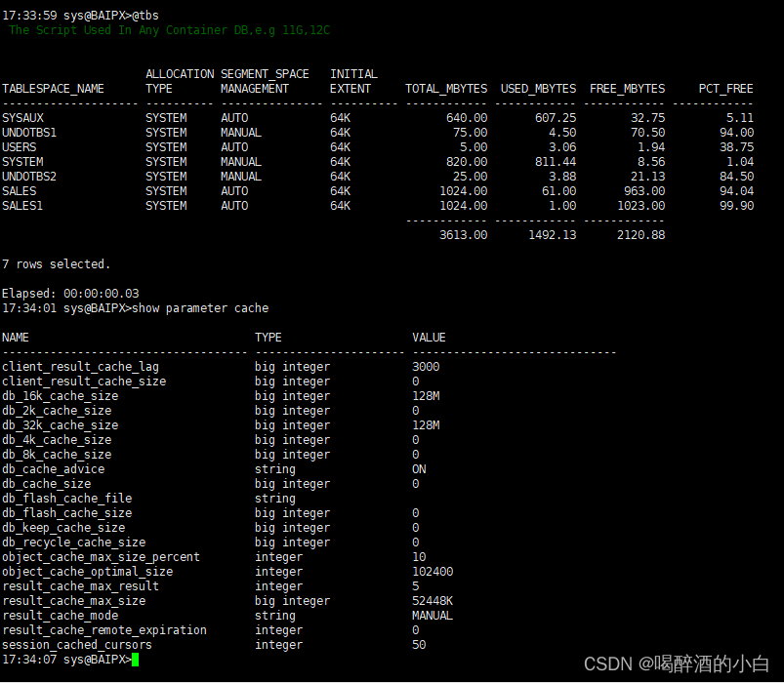Select value 52448K

pos(433,601)
